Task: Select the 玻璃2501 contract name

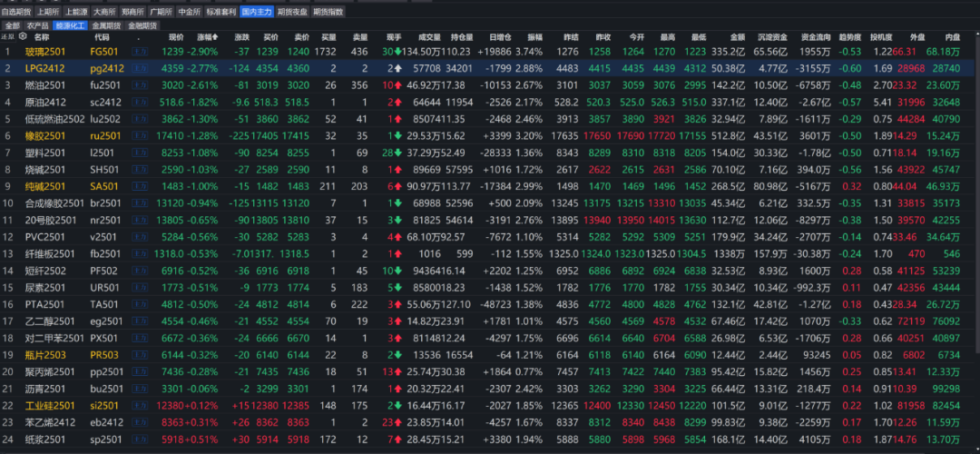Action: coord(45,52)
